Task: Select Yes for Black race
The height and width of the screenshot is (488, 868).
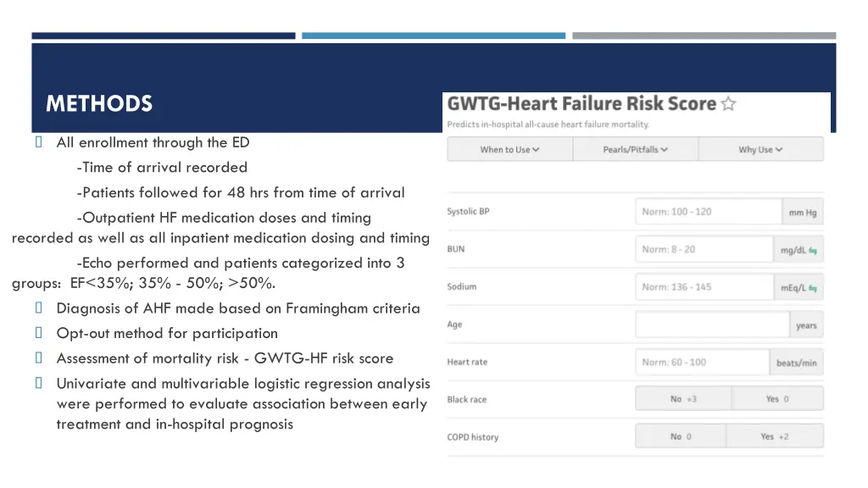Action: tap(777, 399)
